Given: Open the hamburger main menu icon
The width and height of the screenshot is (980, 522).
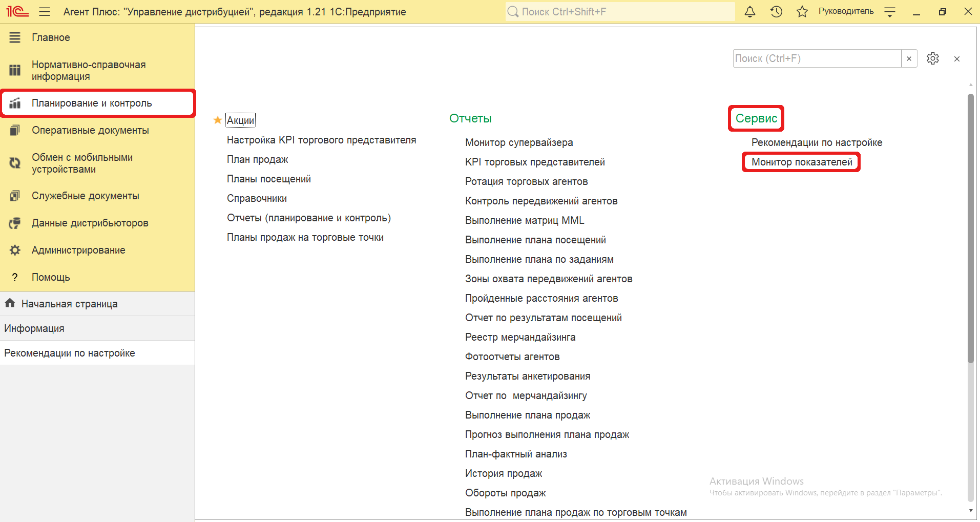Looking at the screenshot, I should pos(45,11).
